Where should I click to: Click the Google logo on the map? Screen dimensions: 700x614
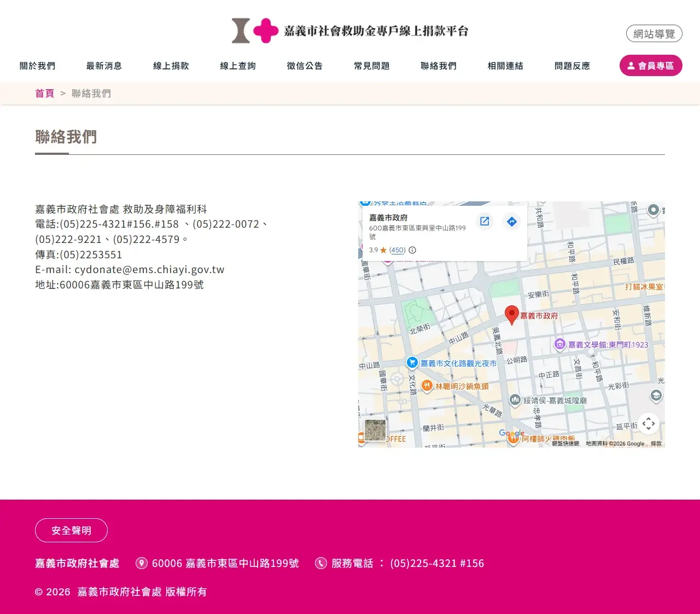pos(512,433)
